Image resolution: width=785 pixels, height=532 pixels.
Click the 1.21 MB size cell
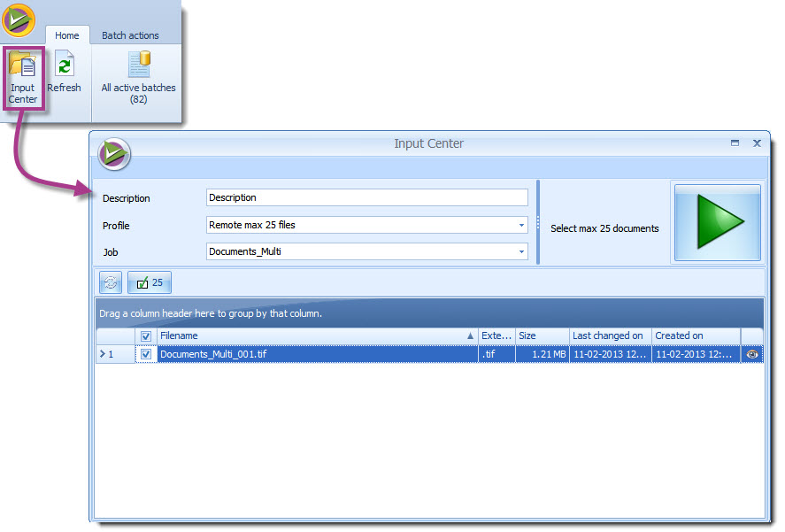point(543,354)
